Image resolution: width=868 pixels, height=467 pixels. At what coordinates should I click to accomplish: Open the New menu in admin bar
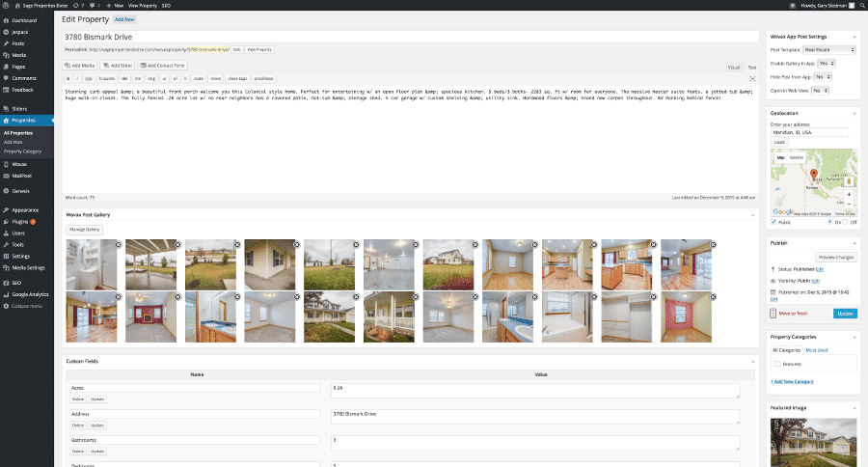click(115, 6)
